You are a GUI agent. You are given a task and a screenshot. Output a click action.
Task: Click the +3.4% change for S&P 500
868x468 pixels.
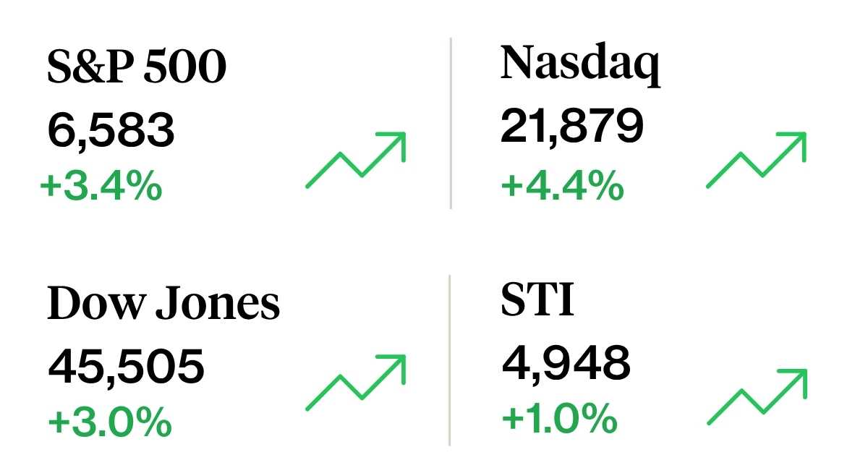[101, 187]
